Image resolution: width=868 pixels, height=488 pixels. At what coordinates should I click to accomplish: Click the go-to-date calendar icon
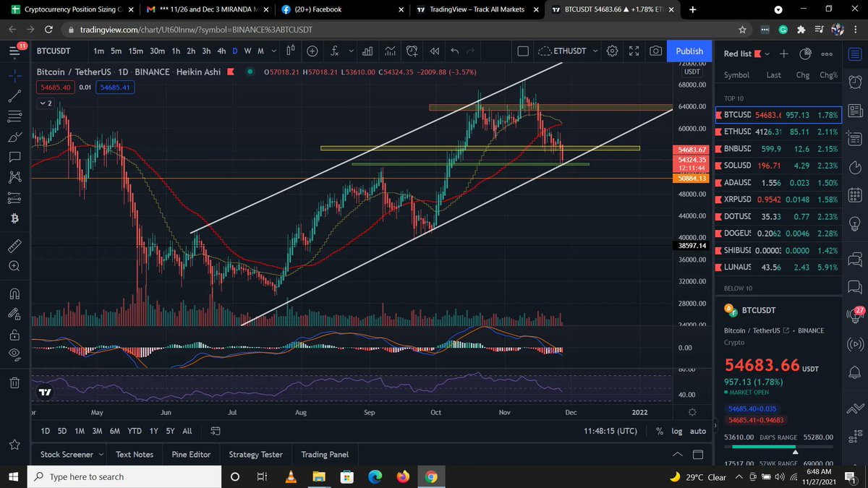[x=216, y=431]
